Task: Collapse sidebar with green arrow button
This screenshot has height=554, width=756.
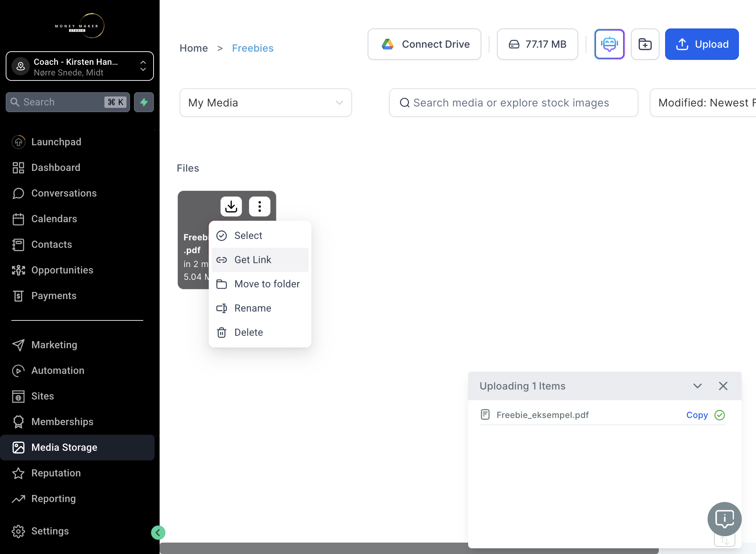Action: coord(158,533)
